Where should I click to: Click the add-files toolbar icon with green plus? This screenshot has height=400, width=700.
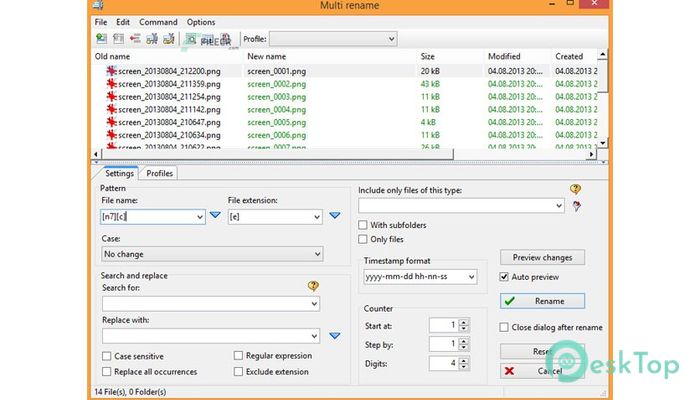[101, 39]
